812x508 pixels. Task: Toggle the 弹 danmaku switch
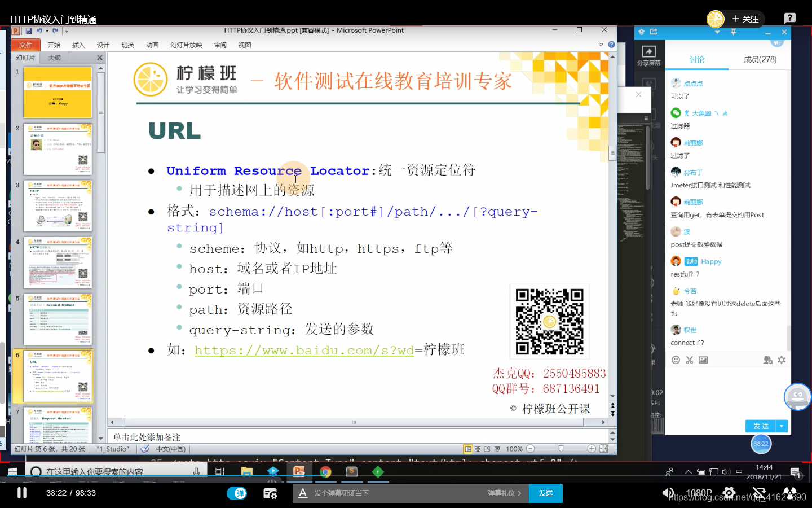[237, 493]
